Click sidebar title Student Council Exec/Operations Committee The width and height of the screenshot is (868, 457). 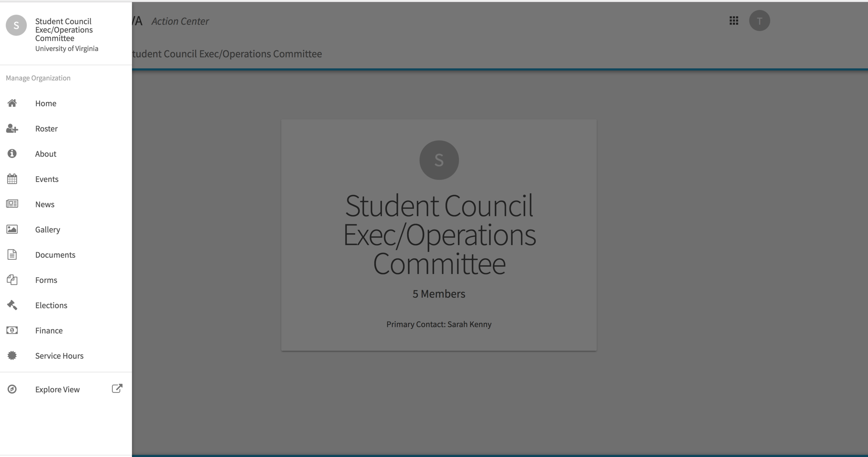pos(64,30)
